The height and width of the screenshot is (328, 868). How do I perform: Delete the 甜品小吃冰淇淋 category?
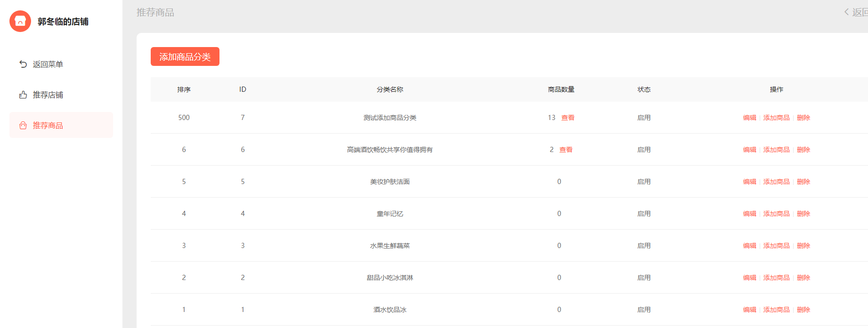click(x=803, y=278)
